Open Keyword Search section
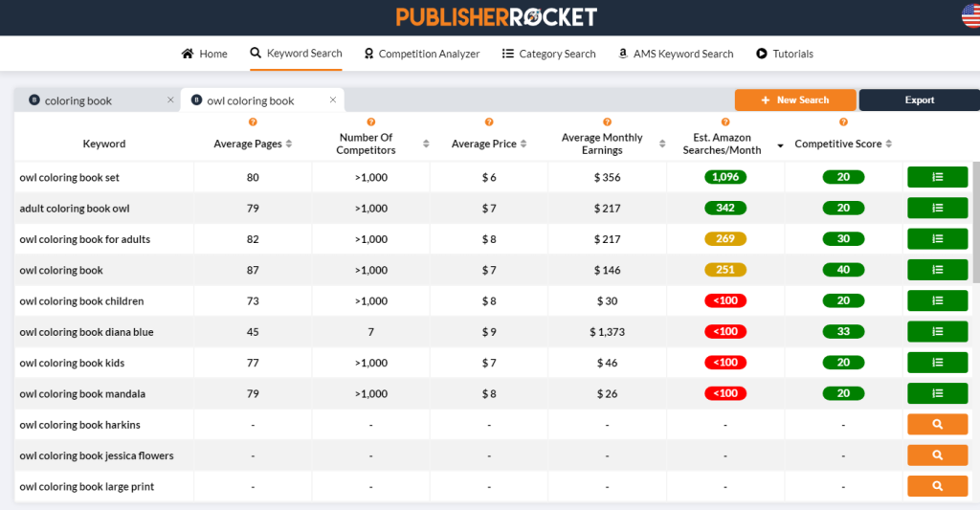This screenshot has width=980, height=510. [x=297, y=54]
